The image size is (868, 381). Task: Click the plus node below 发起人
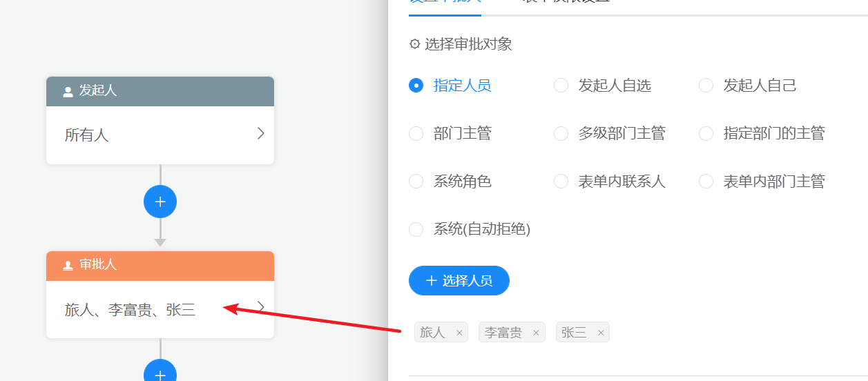pyautogui.click(x=160, y=202)
